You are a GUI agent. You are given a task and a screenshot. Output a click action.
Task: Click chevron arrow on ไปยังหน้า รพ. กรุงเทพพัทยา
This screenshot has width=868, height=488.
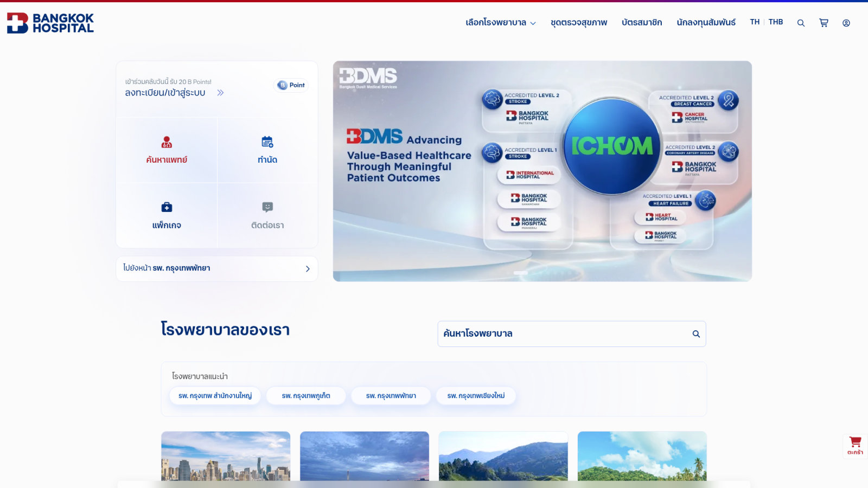pyautogui.click(x=308, y=269)
